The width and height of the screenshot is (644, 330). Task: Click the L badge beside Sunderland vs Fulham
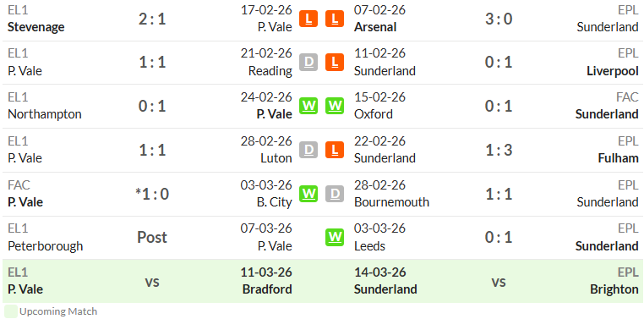[x=335, y=150]
